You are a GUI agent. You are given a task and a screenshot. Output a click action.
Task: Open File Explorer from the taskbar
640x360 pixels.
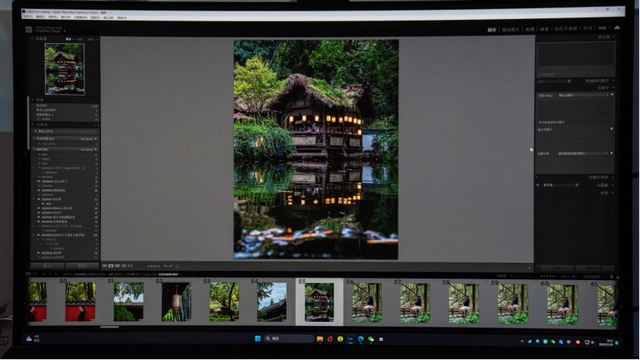320,339
